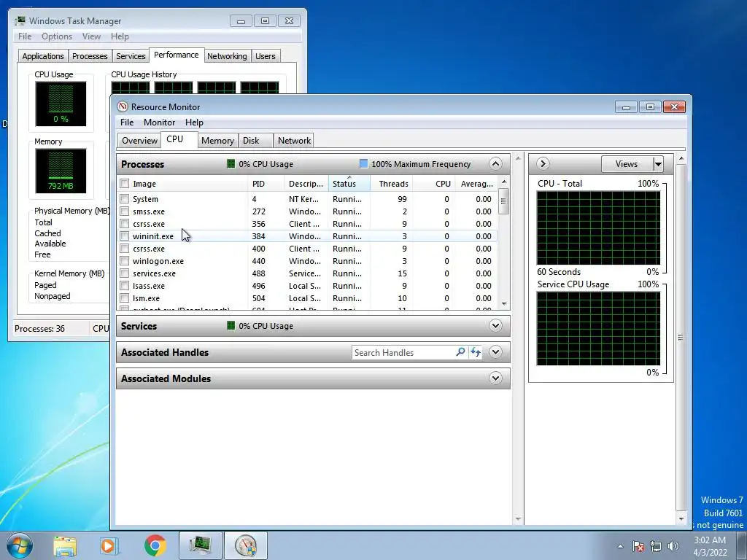Image resolution: width=747 pixels, height=560 pixels.
Task: Open Resource Monitor File menu
Action: 127,122
